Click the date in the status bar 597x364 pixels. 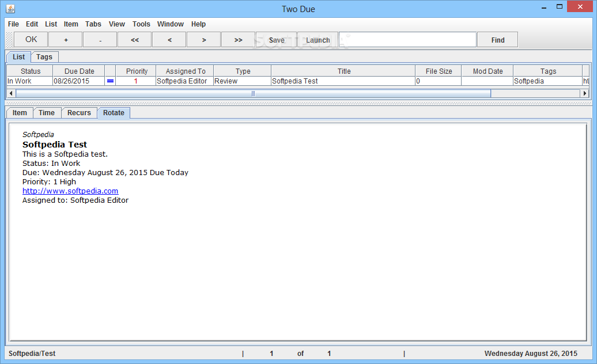pyautogui.click(x=531, y=354)
